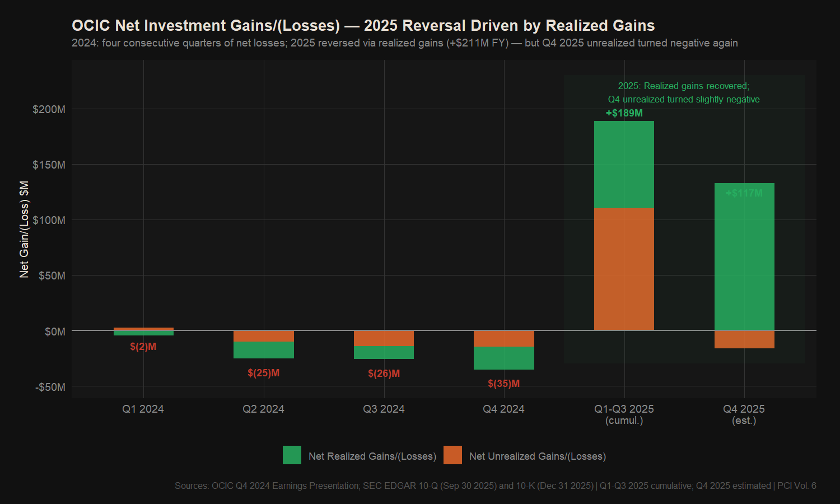Select the Net Realized Gains/(Losses) legend label
This screenshot has width=840, height=504.
click(372, 456)
